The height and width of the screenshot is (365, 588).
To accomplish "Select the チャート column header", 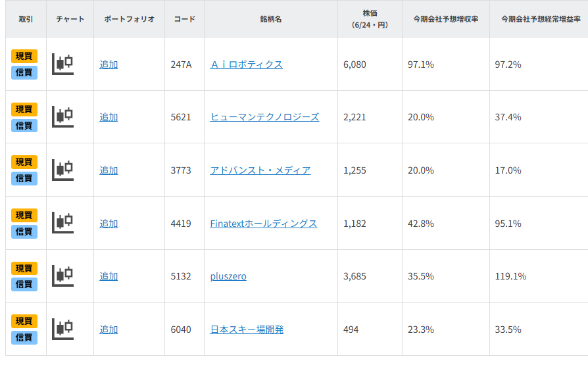I will click(70, 19).
